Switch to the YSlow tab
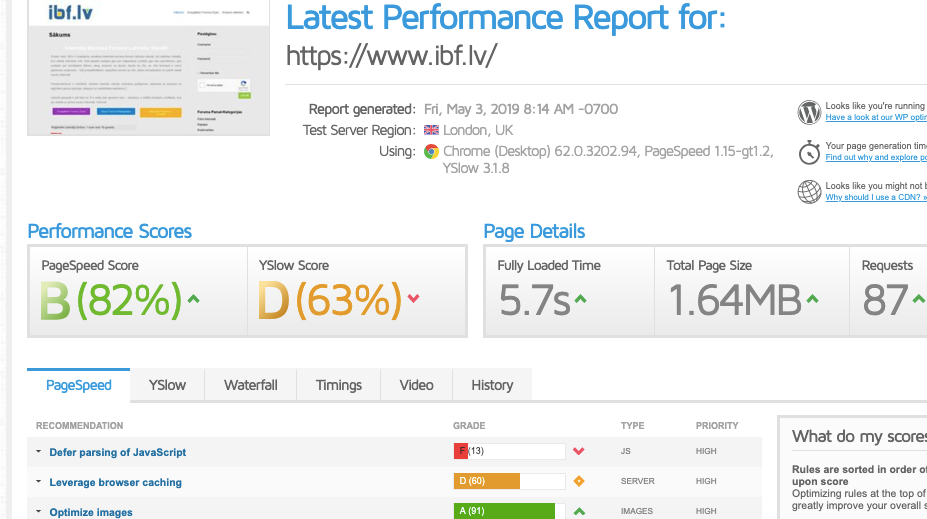 pos(167,385)
